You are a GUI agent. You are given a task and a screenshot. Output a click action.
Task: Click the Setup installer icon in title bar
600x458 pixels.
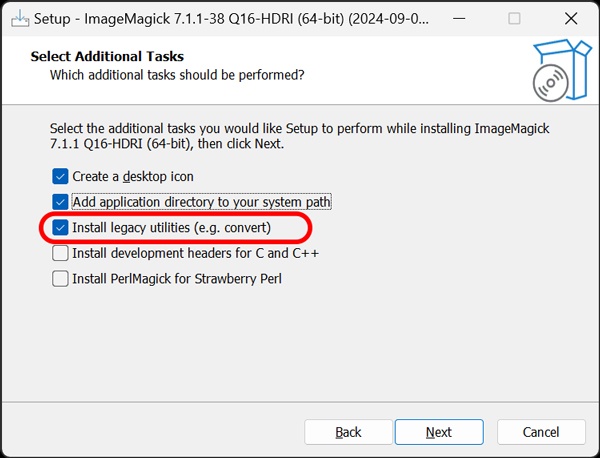[20, 18]
